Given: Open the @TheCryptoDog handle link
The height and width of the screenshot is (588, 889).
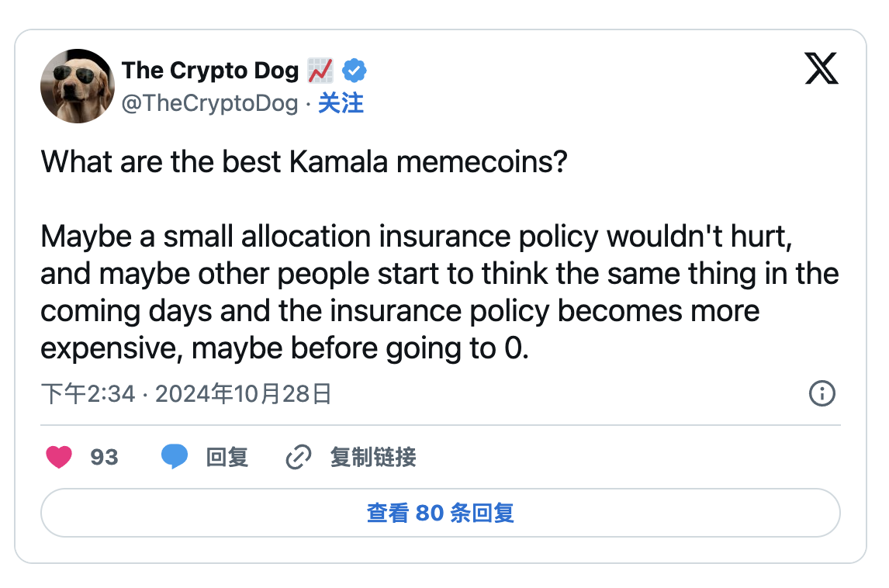Looking at the screenshot, I should click(209, 103).
